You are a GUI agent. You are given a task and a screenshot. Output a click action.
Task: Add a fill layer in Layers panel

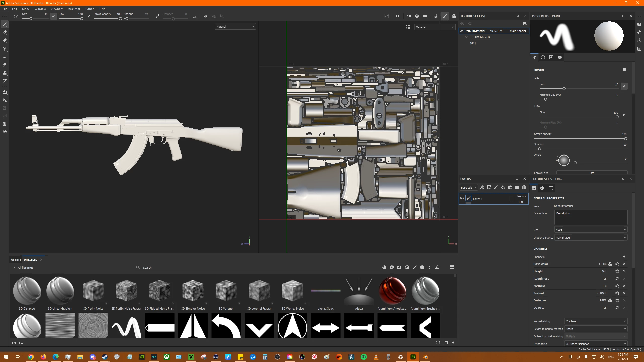pos(503,188)
